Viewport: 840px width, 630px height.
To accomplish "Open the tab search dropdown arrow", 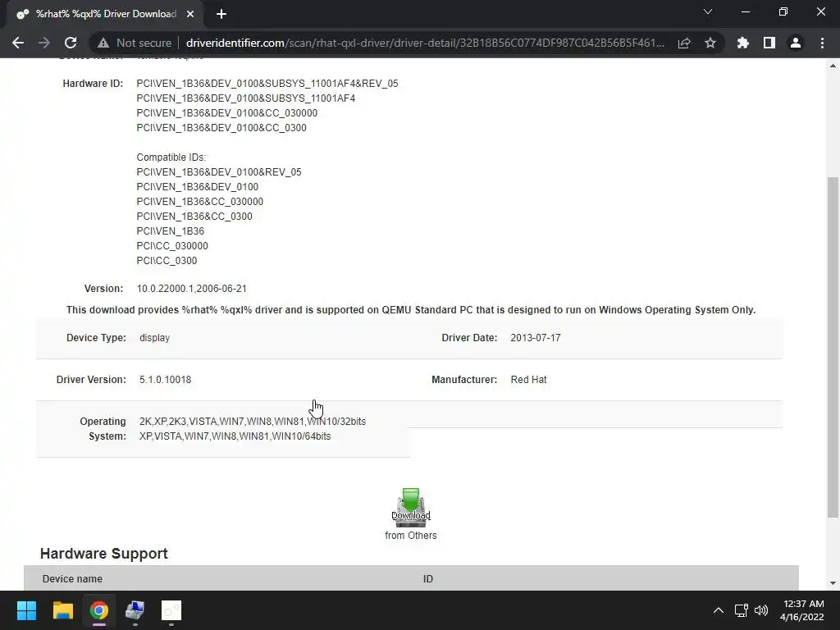I will [708, 11].
